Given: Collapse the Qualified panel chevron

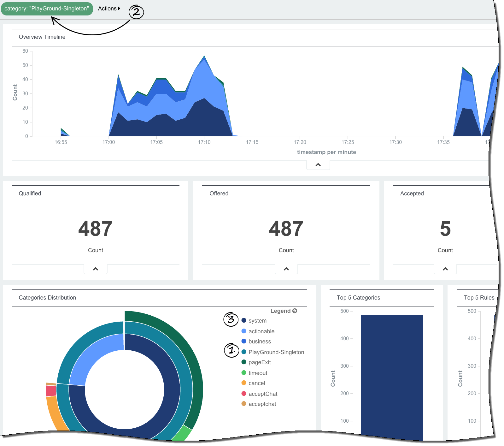Looking at the screenshot, I should point(96,269).
